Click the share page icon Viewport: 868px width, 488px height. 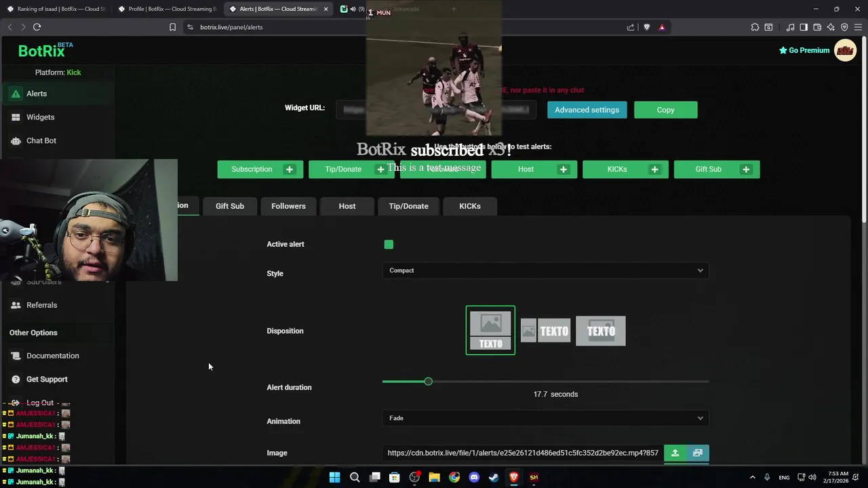point(631,27)
